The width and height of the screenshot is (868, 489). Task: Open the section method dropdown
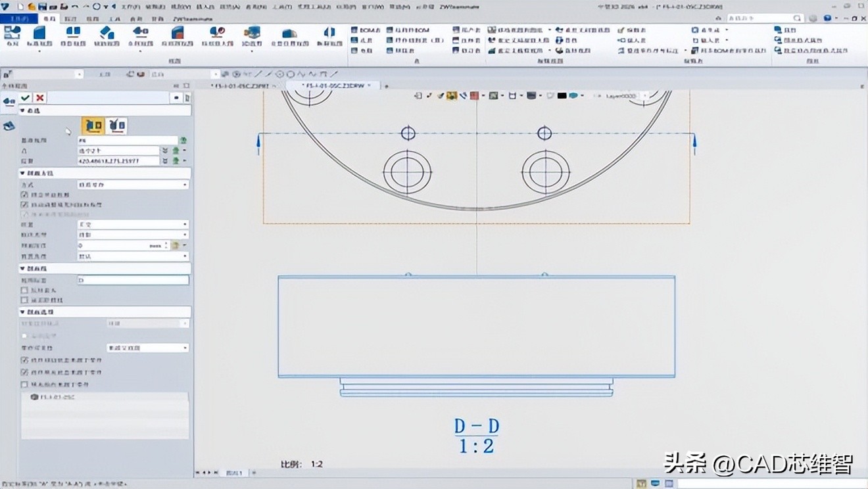click(133, 185)
